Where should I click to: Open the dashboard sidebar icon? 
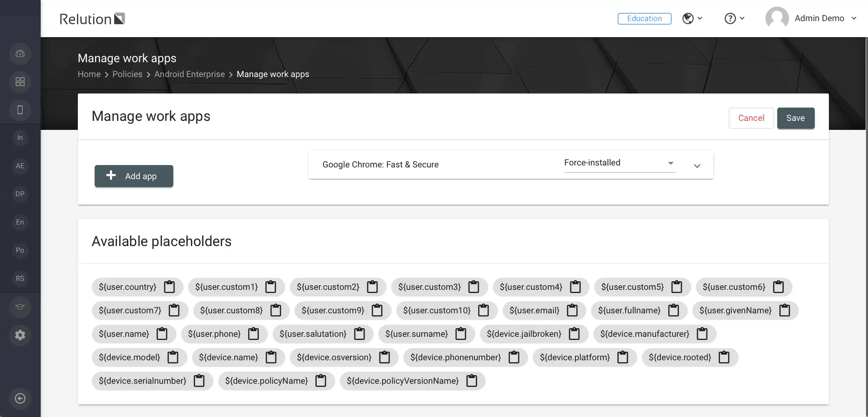click(x=20, y=54)
